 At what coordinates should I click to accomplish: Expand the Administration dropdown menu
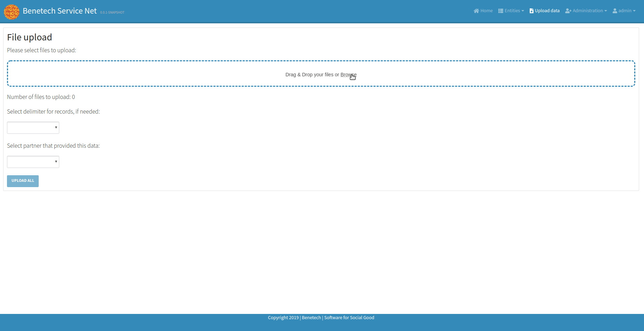point(586,11)
